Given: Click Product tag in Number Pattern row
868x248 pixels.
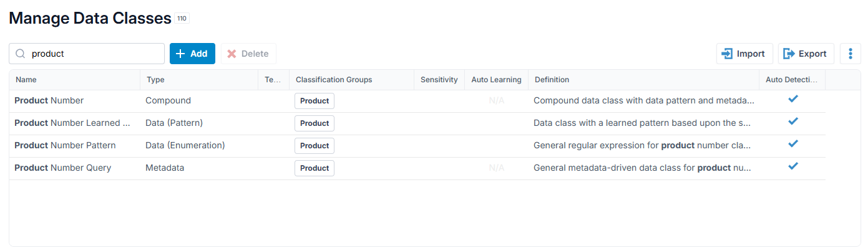Looking at the screenshot, I should (315, 146).
